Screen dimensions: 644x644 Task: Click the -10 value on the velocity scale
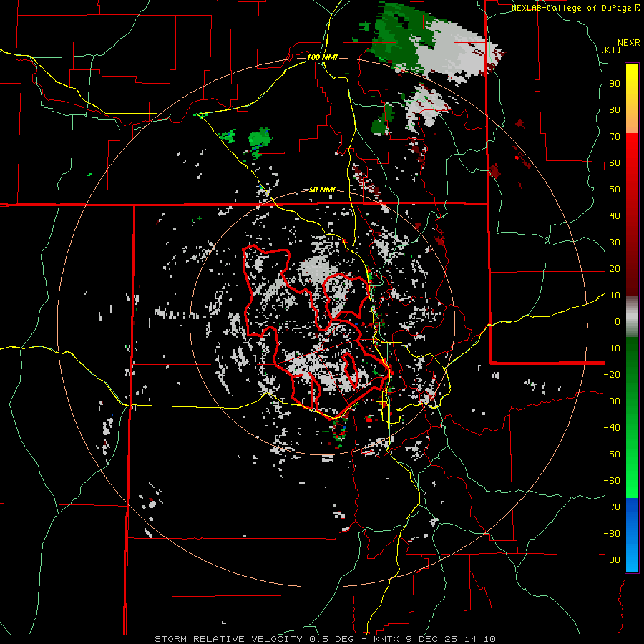612,348
